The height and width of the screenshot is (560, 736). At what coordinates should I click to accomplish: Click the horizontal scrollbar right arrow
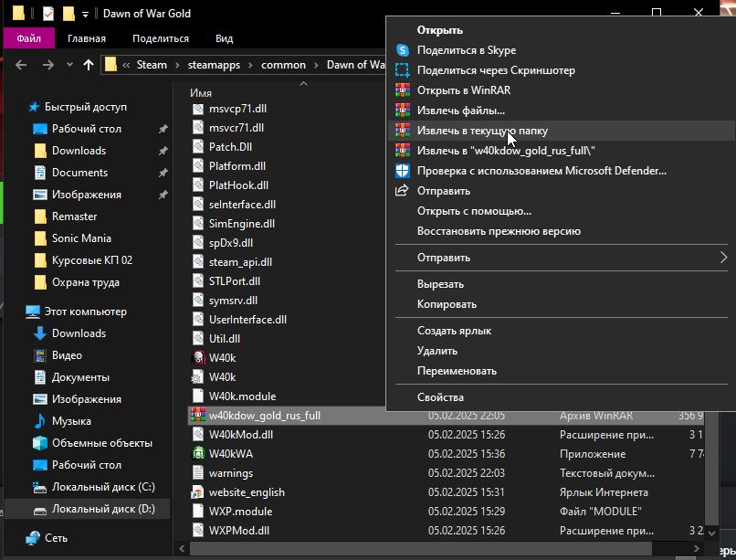coord(696,548)
